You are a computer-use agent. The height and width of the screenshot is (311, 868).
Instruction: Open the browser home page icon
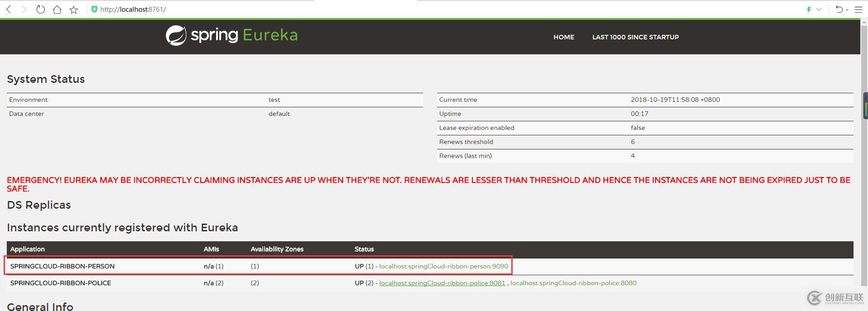coord(57,9)
